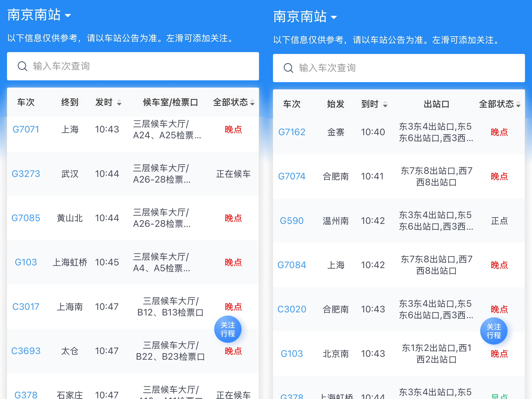This screenshot has height=399, width=532.
Task: Open station dropdown in right arrivals panel
Action: 305,17
